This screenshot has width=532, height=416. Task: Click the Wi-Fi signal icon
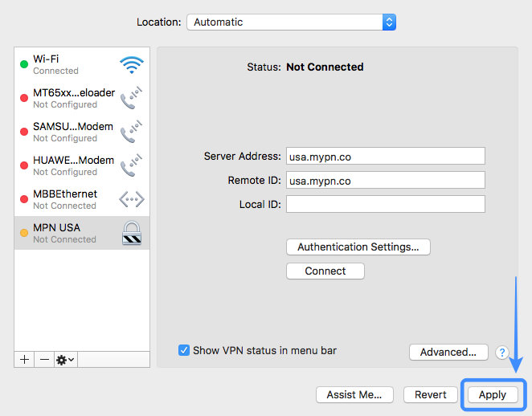(132, 65)
